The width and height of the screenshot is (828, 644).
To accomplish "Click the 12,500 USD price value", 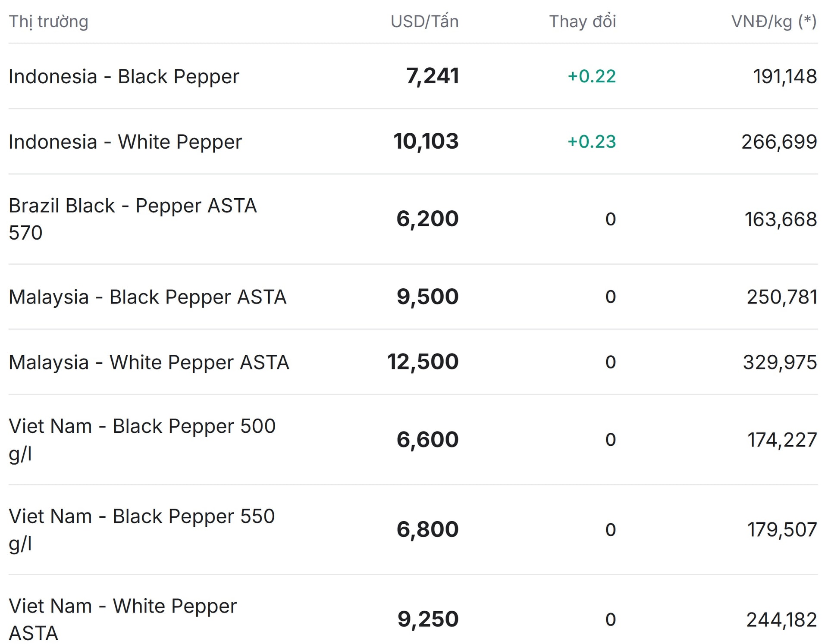I will pyautogui.click(x=423, y=362).
